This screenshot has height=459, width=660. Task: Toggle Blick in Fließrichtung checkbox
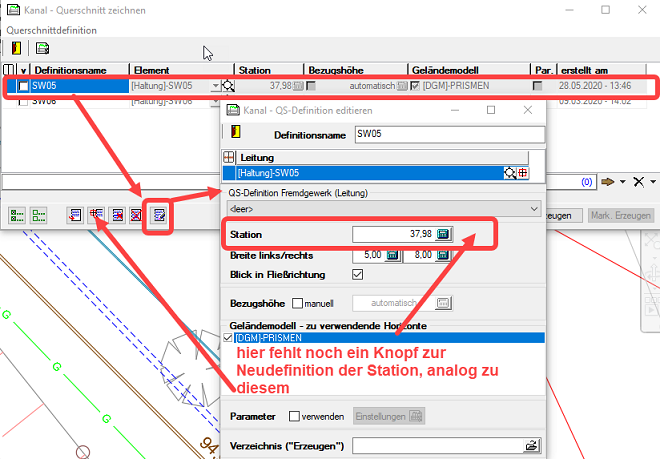click(x=358, y=274)
